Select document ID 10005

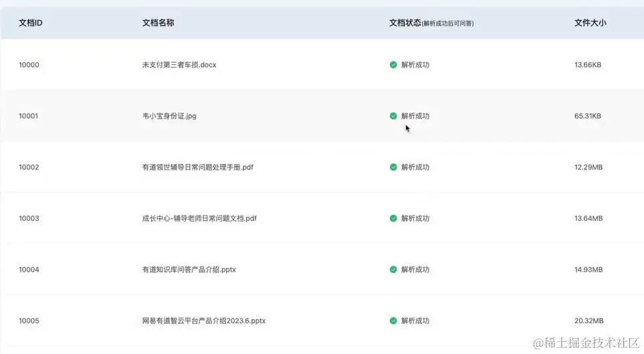point(29,321)
